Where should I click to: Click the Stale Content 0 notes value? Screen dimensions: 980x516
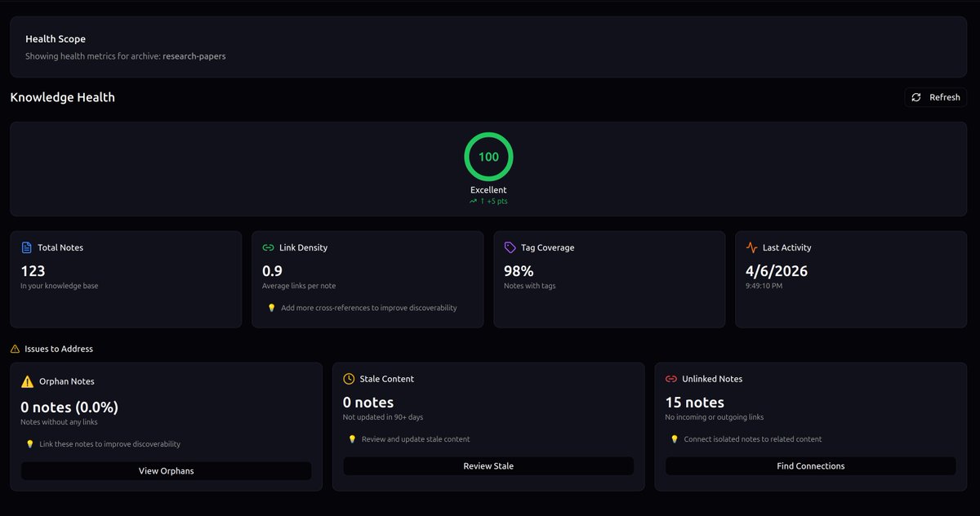(x=368, y=403)
